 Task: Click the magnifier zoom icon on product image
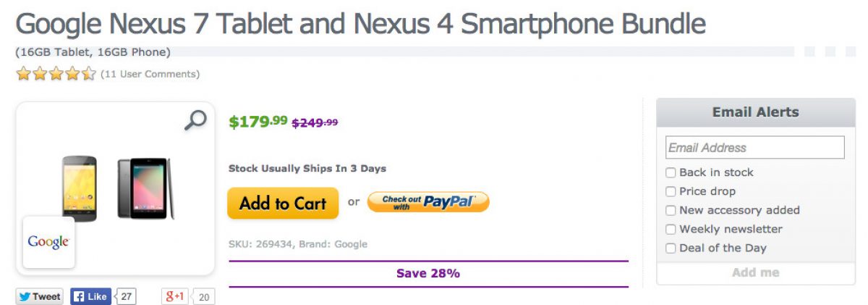point(195,120)
